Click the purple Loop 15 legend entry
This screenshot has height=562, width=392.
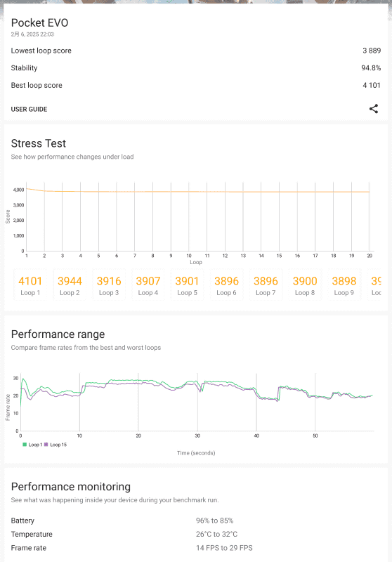point(55,445)
